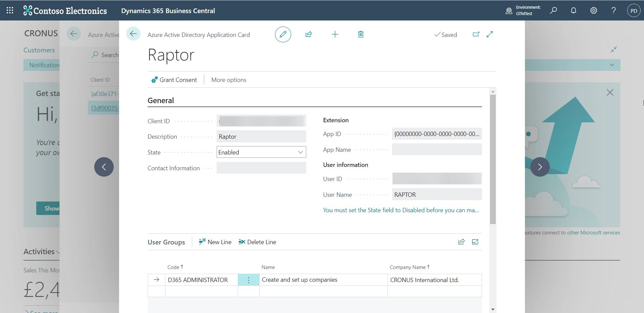
Task: Open the settings gear menu
Action: 594,10
